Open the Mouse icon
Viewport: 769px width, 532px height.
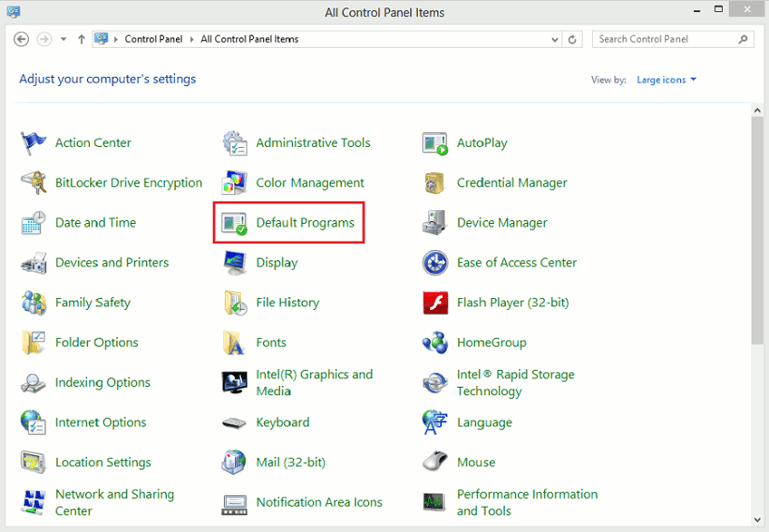click(x=434, y=462)
